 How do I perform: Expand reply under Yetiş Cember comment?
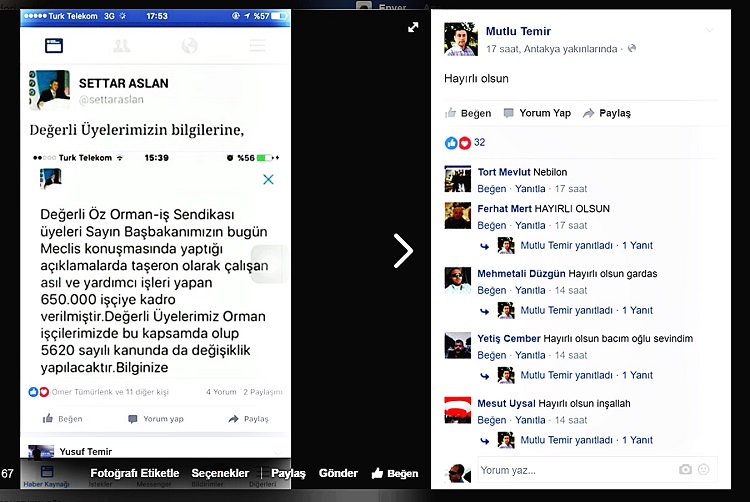pos(586,376)
